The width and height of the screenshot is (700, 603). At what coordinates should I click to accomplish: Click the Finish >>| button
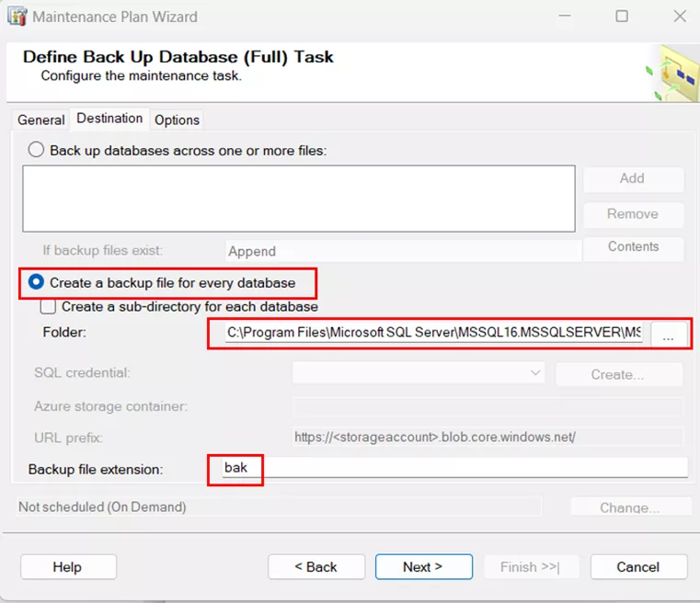click(532, 567)
